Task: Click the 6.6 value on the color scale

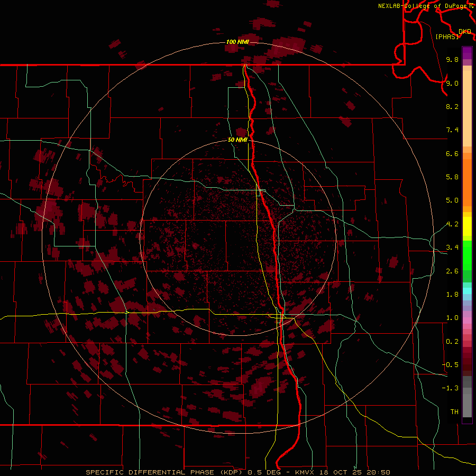Action: (452, 153)
